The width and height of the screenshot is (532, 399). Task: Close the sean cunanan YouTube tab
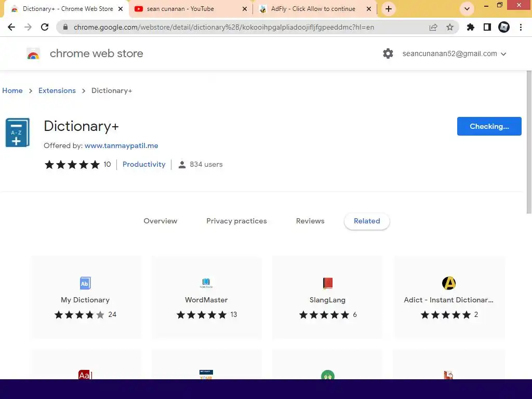click(x=245, y=9)
